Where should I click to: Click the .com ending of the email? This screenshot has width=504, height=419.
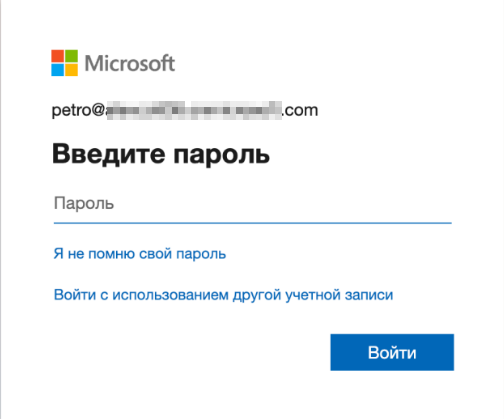click(x=300, y=110)
